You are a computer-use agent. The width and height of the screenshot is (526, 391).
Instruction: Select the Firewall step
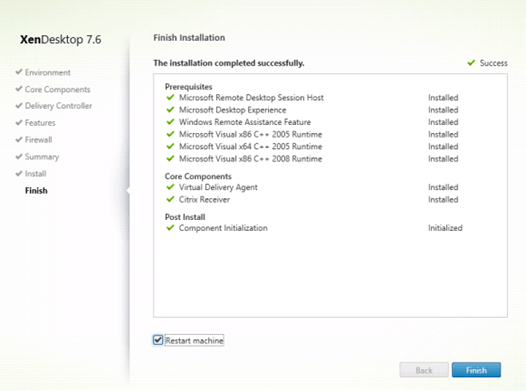[x=38, y=139]
